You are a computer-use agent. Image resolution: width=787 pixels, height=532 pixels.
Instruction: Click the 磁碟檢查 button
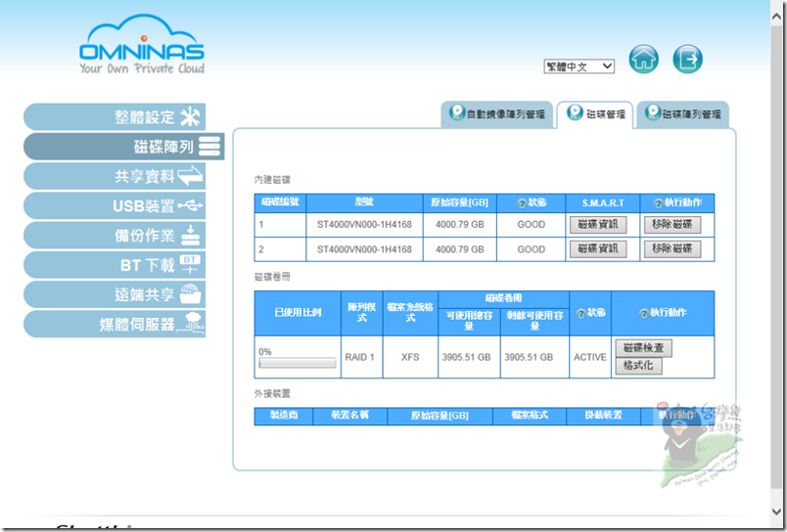click(x=643, y=348)
